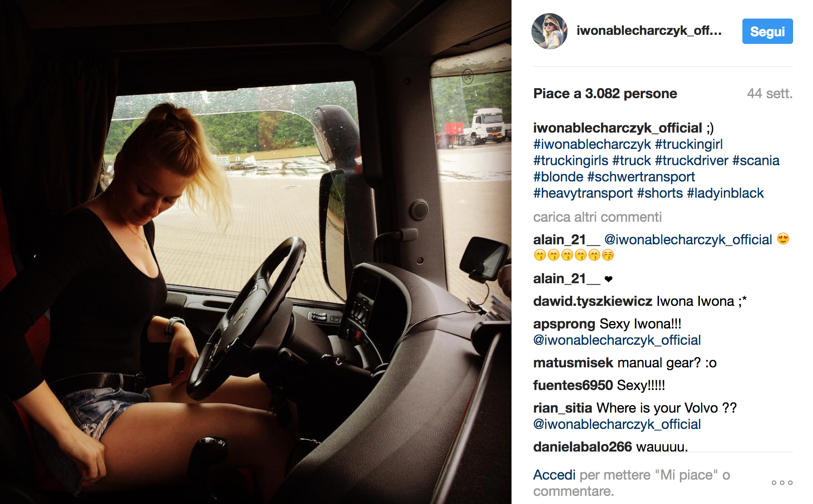
Task: Open the #schwertransport hashtag
Action: [641, 177]
